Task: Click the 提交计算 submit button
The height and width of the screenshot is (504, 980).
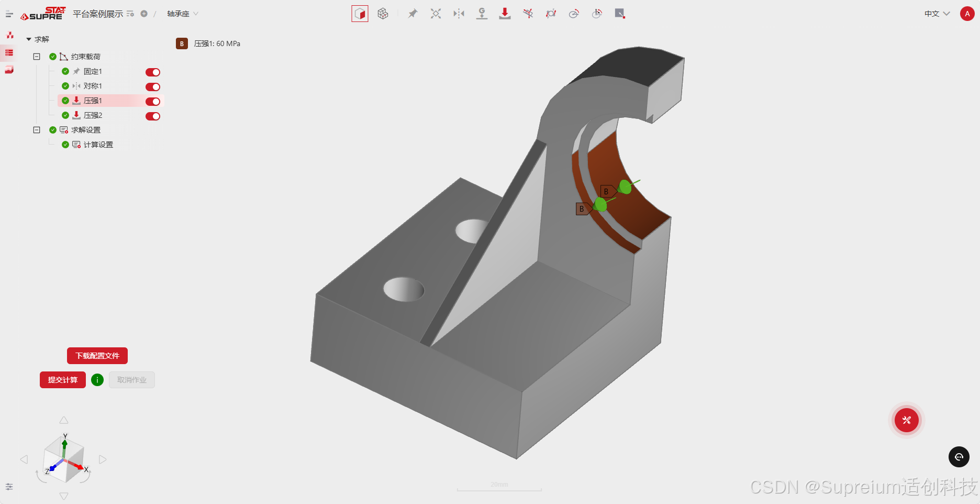Action: [63, 380]
